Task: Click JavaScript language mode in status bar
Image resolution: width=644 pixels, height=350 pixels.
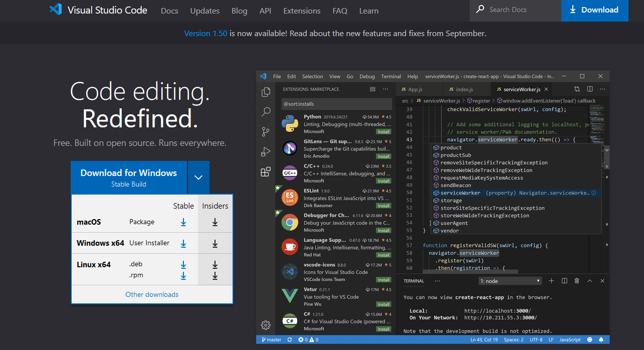Action: click(x=570, y=339)
